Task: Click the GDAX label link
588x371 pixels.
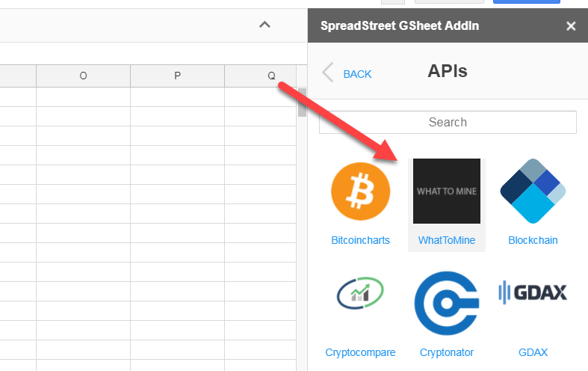Action: (533, 352)
